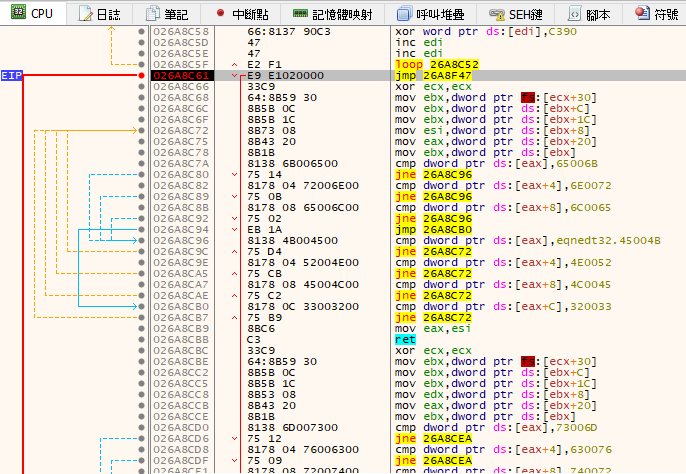Click bytes 8138 6B006500

point(292,163)
